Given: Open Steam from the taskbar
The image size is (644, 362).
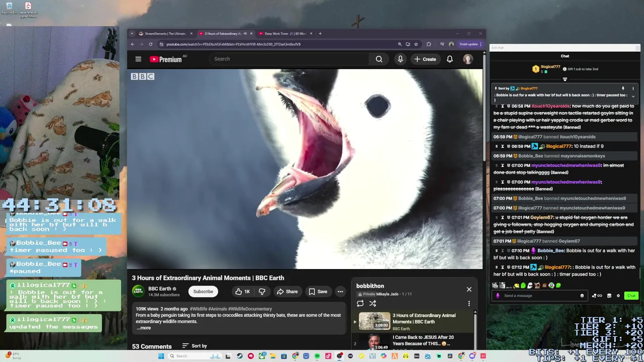Looking at the screenshot, I should tap(239, 356).
